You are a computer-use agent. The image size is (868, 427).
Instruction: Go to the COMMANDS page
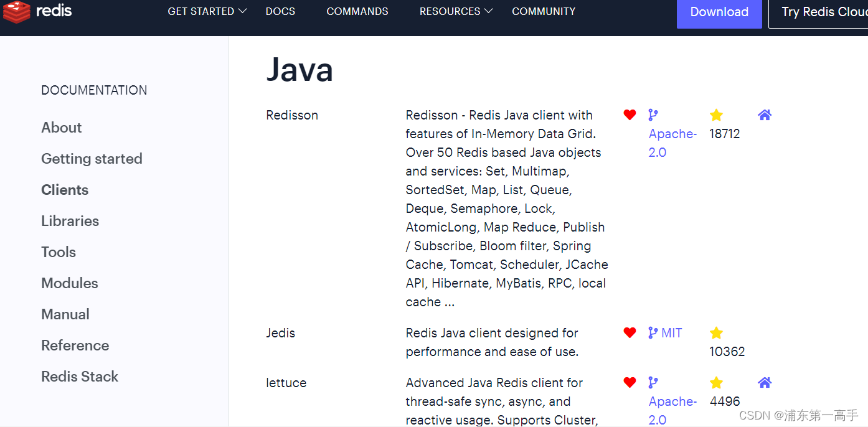(x=357, y=11)
